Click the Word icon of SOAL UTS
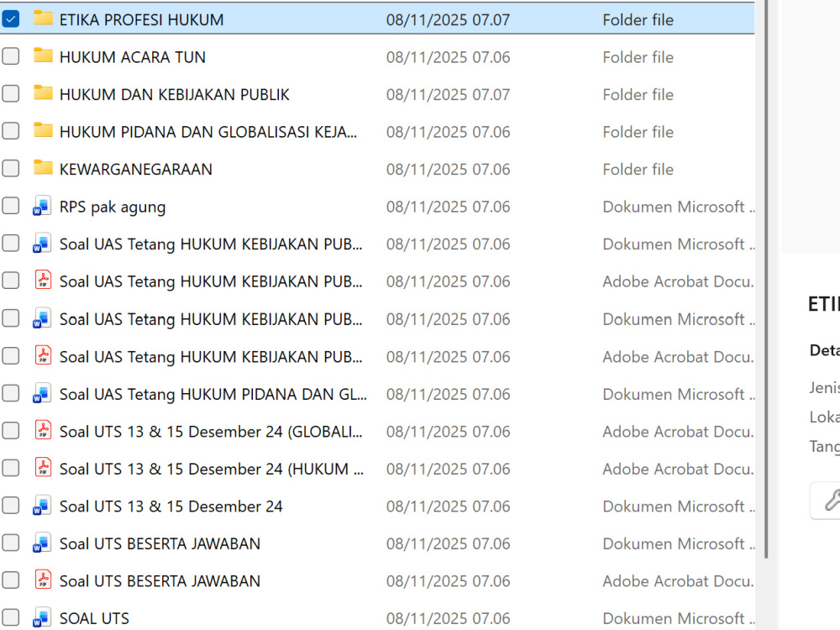Viewport: 840px width, 630px height. [x=42, y=617]
